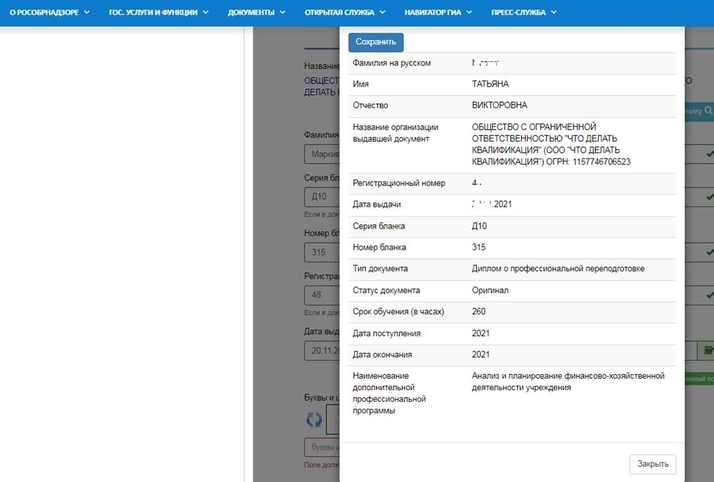Viewport: 714px width, 482px height.
Task: Click the red-bordered captcha letters input
Action: [321, 447]
